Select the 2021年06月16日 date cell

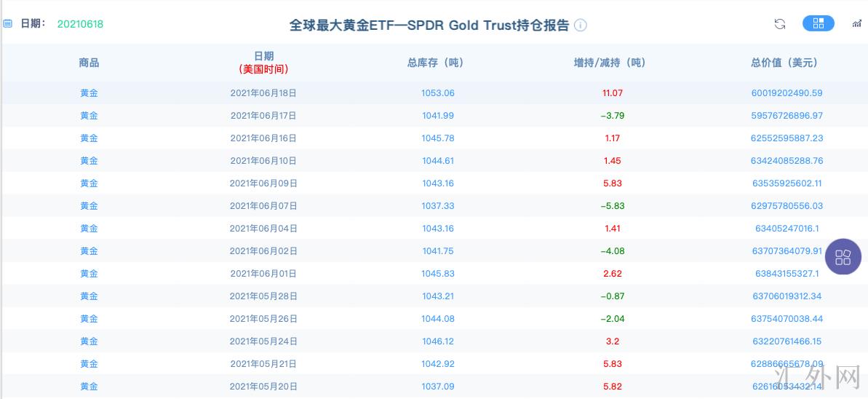point(263,138)
